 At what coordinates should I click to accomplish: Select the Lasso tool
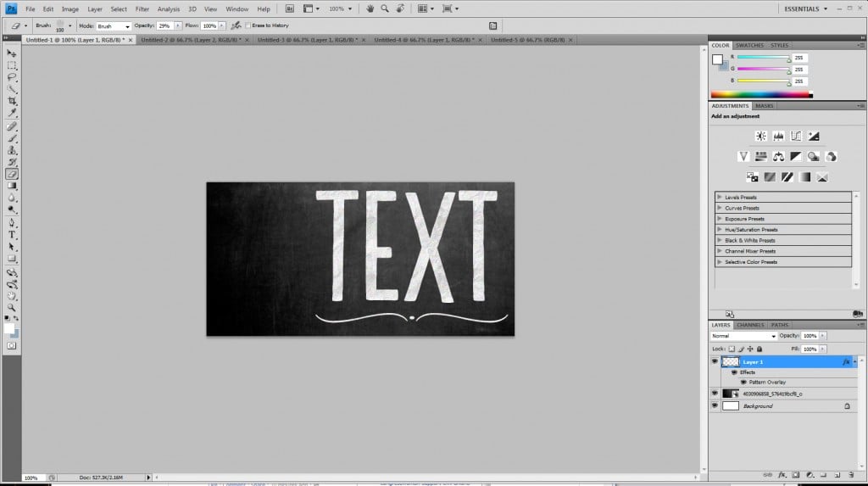[x=12, y=77]
